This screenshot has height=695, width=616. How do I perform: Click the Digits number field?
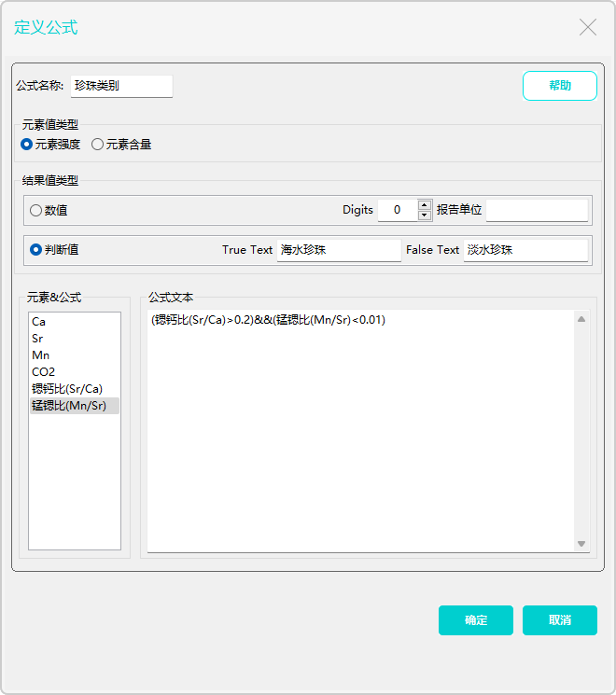click(398, 210)
